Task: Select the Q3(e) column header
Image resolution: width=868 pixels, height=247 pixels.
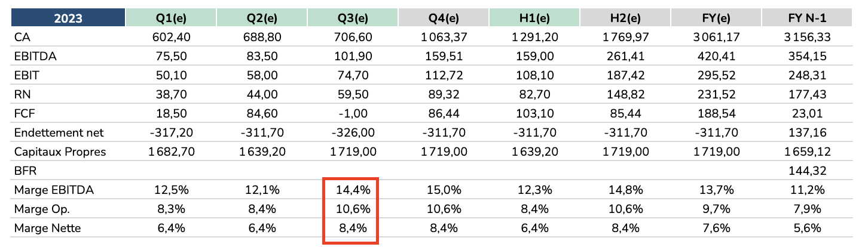Action: tap(352, 18)
